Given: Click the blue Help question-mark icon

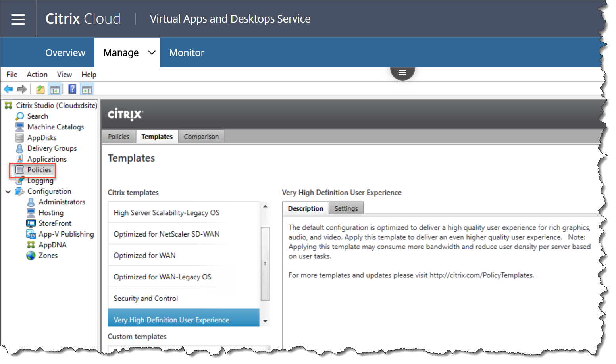Looking at the screenshot, I should coord(72,89).
